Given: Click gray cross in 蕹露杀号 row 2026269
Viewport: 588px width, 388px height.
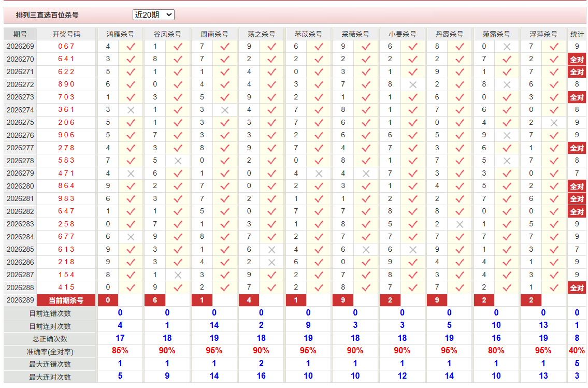Looking at the screenshot, I should pos(507,47).
